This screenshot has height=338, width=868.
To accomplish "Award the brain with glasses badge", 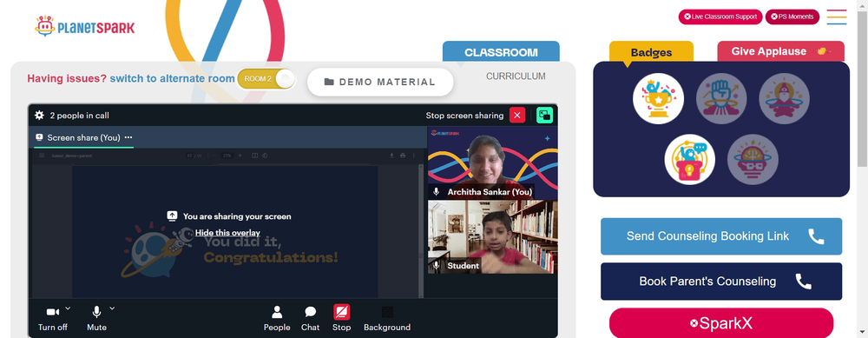I will coord(753,160).
